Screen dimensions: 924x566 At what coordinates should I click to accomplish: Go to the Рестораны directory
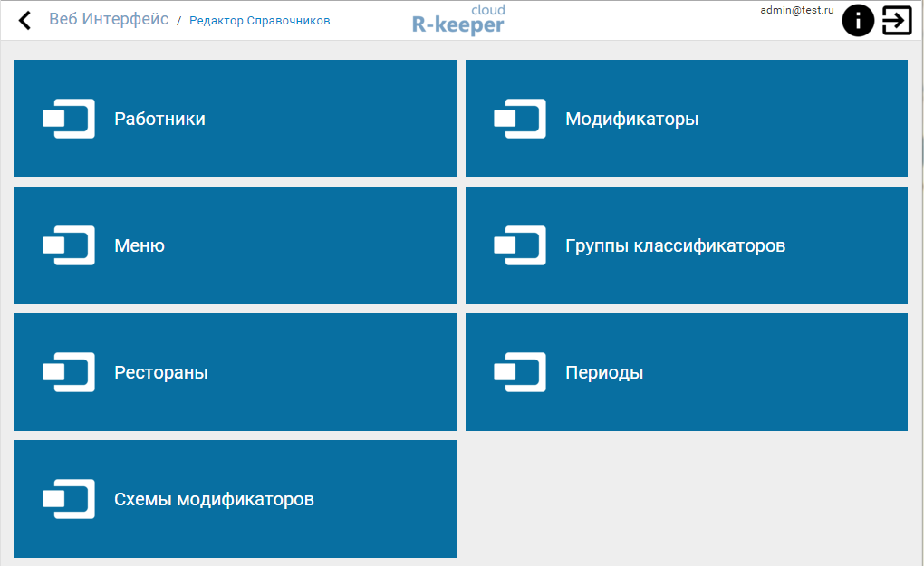point(161,372)
